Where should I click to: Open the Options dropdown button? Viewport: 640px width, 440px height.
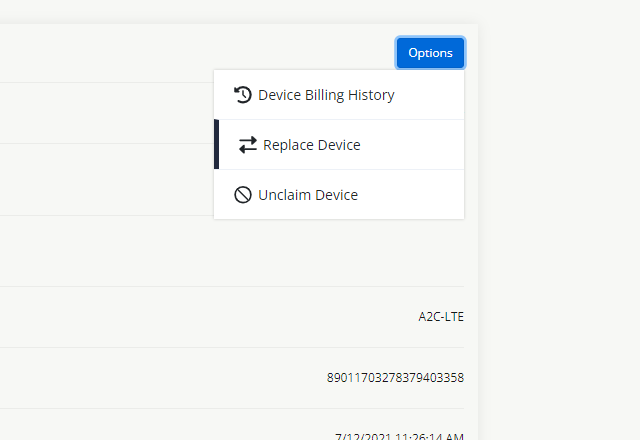(430, 53)
